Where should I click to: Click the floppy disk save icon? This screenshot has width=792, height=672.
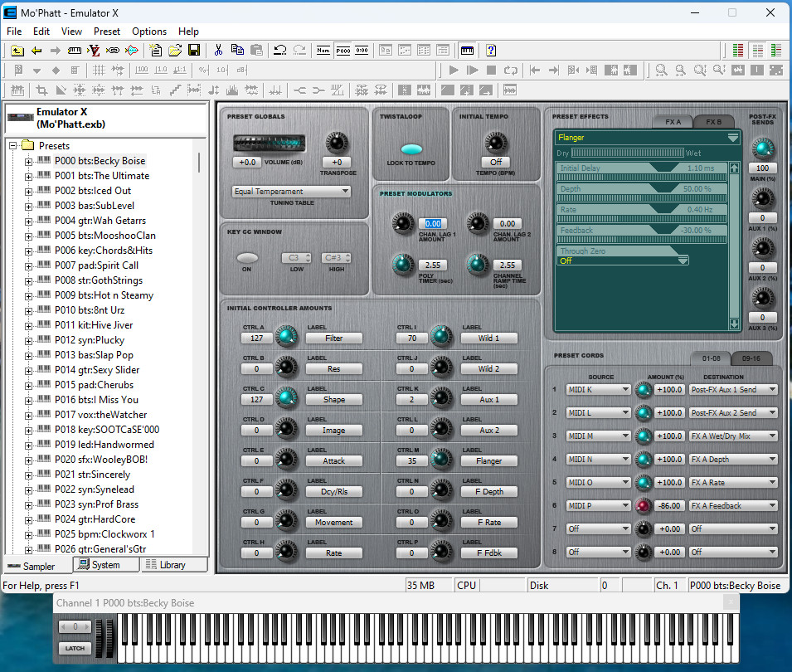tap(194, 50)
